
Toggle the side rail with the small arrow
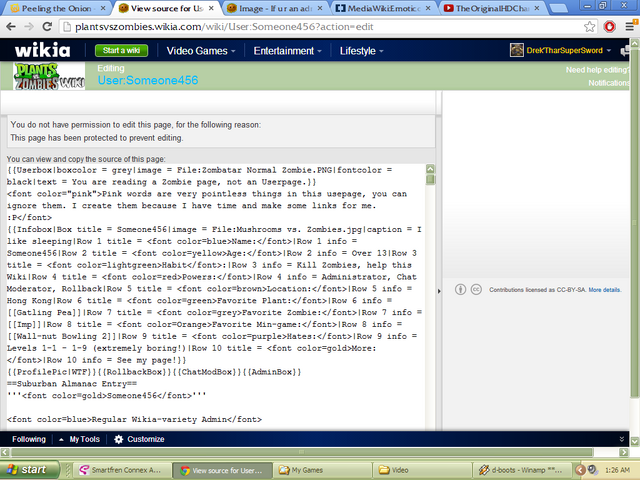coord(439,291)
